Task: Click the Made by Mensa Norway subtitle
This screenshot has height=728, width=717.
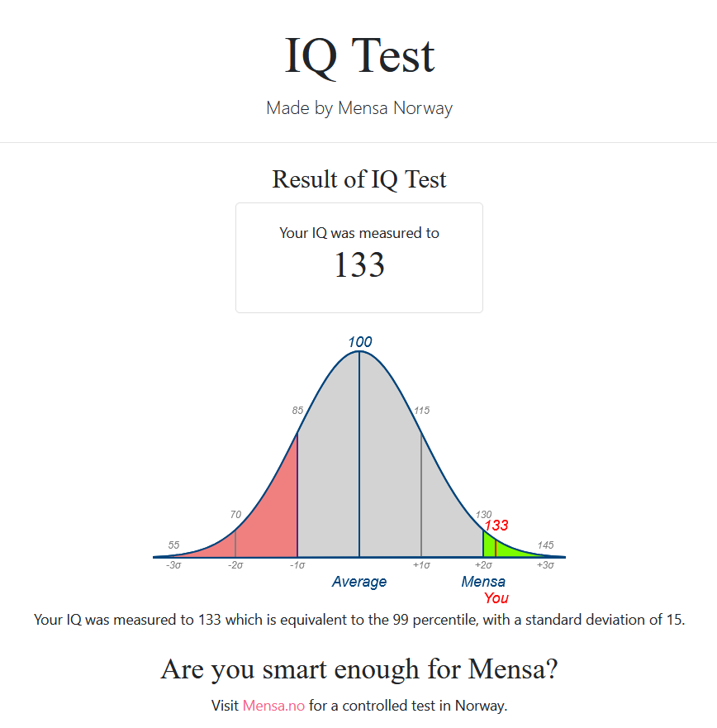Action: (x=359, y=108)
